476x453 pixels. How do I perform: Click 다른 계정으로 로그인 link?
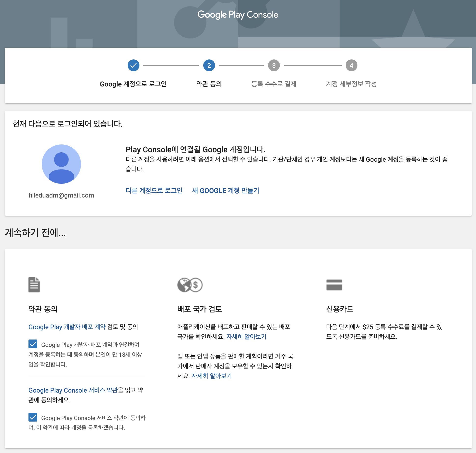click(x=154, y=190)
